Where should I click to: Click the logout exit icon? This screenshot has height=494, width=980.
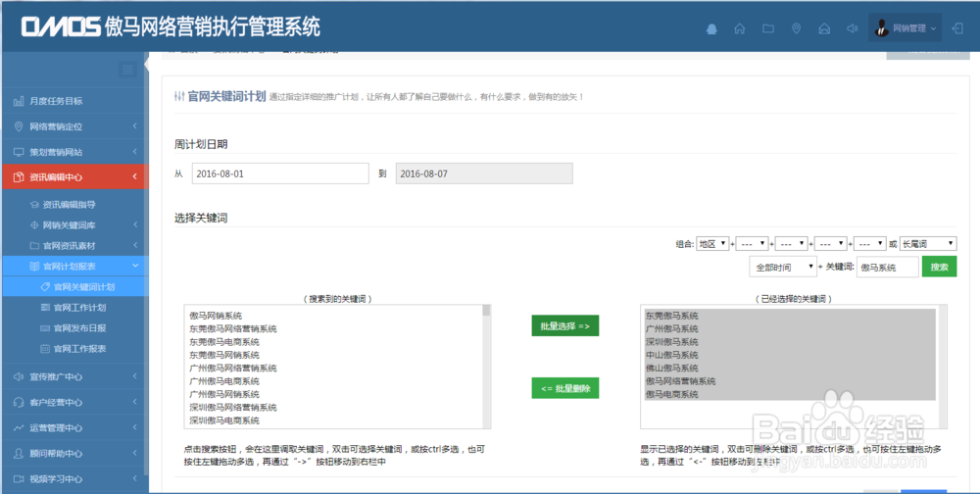coord(957,28)
